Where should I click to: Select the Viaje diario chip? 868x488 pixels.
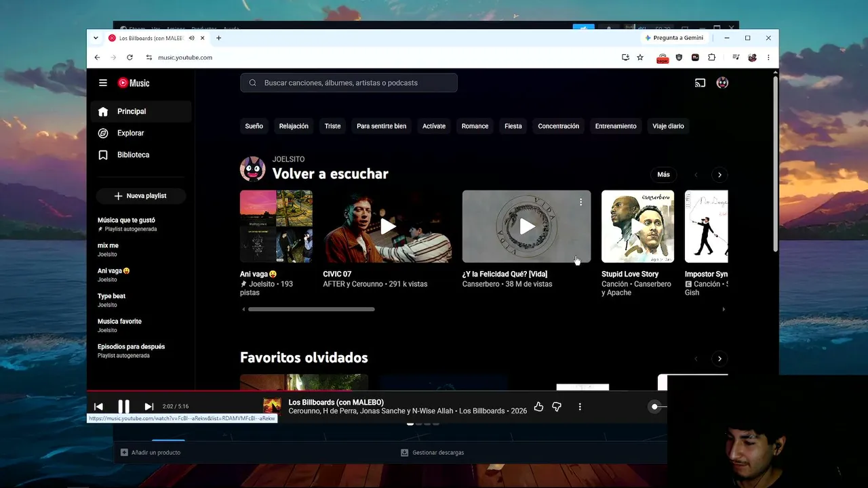click(668, 126)
